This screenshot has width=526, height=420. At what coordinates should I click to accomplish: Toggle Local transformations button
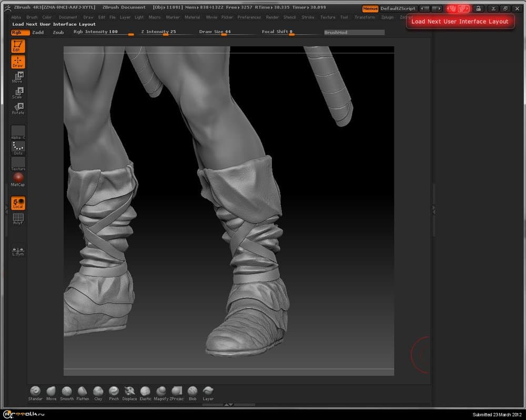18,203
